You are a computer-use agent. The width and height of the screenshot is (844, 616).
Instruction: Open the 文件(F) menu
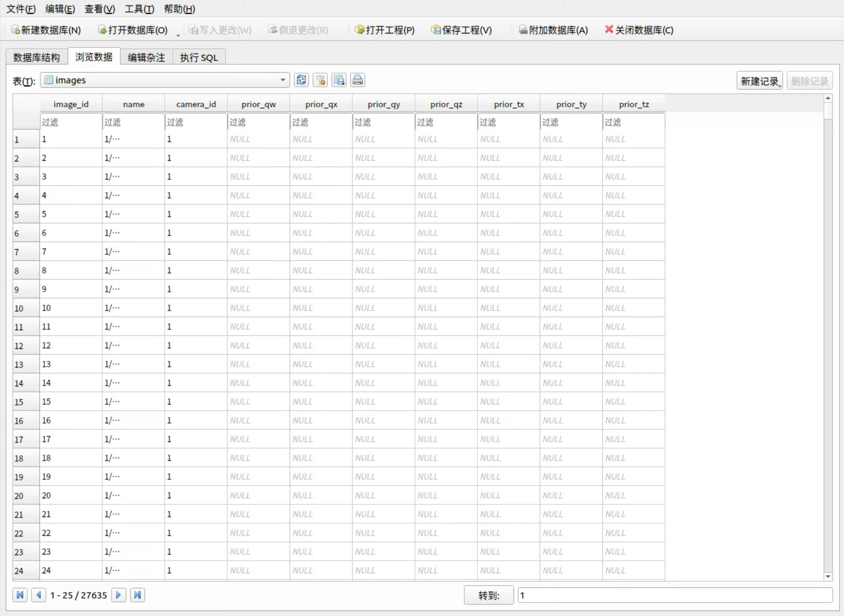click(x=21, y=9)
